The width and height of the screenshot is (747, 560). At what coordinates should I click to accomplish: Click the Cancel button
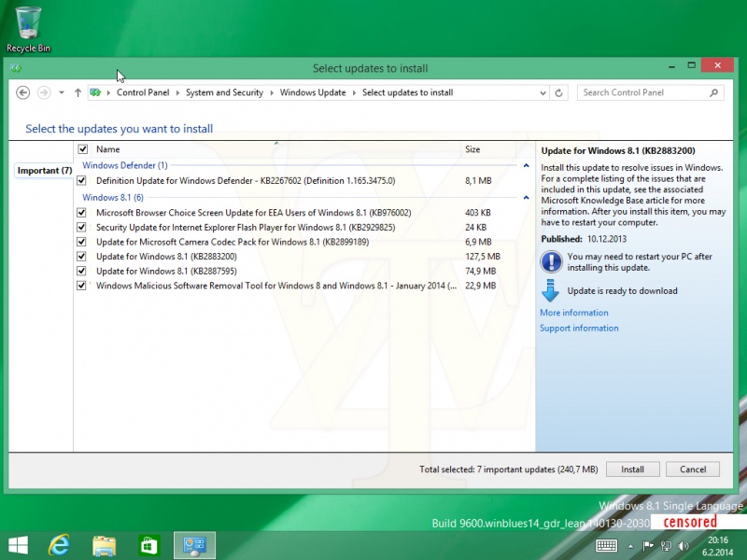tap(692, 469)
